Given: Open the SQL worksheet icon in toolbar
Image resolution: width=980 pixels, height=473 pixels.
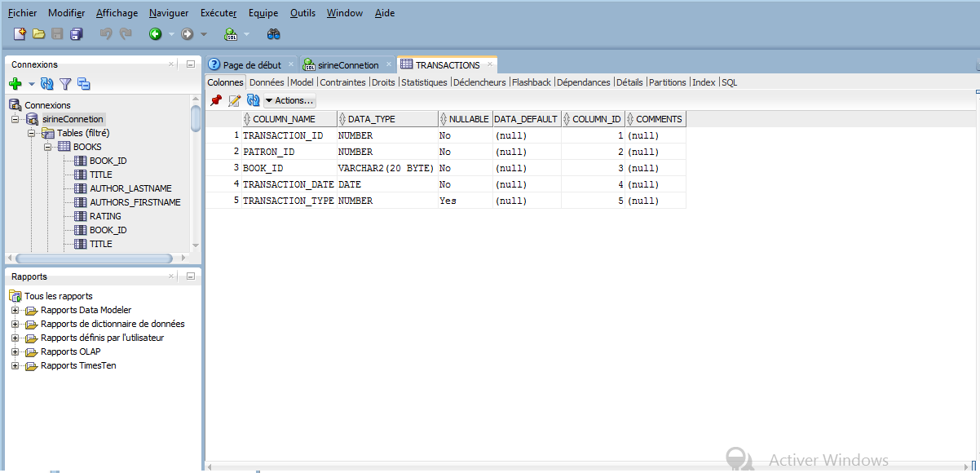Looking at the screenshot, I should tap(231, 33).
